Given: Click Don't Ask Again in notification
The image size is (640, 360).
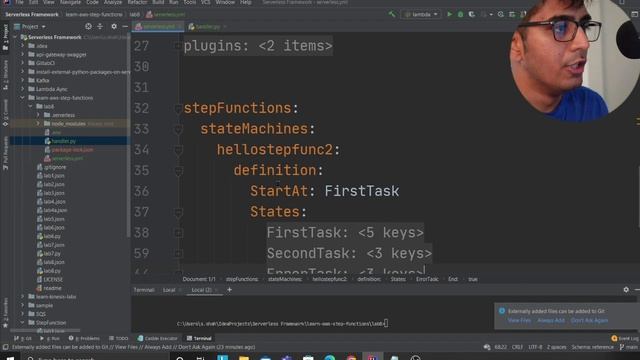Looking at the screenshot, I should [589, 320].
